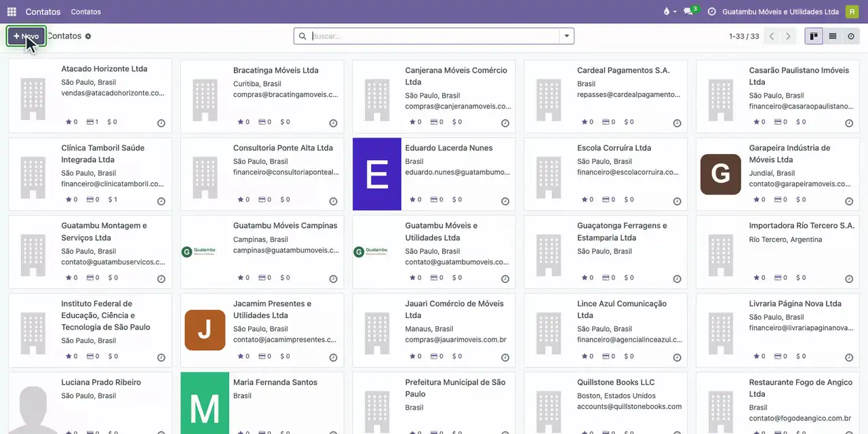Click the brown G avatar of Garapeira
The image size is (868, 434).
coord(721,174)
